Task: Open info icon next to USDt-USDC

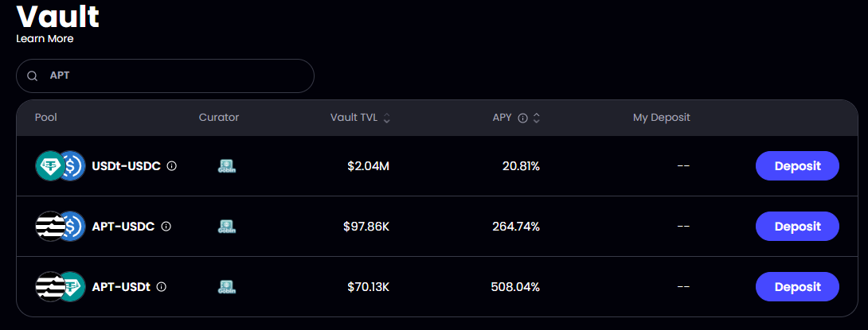Action: 171,166
